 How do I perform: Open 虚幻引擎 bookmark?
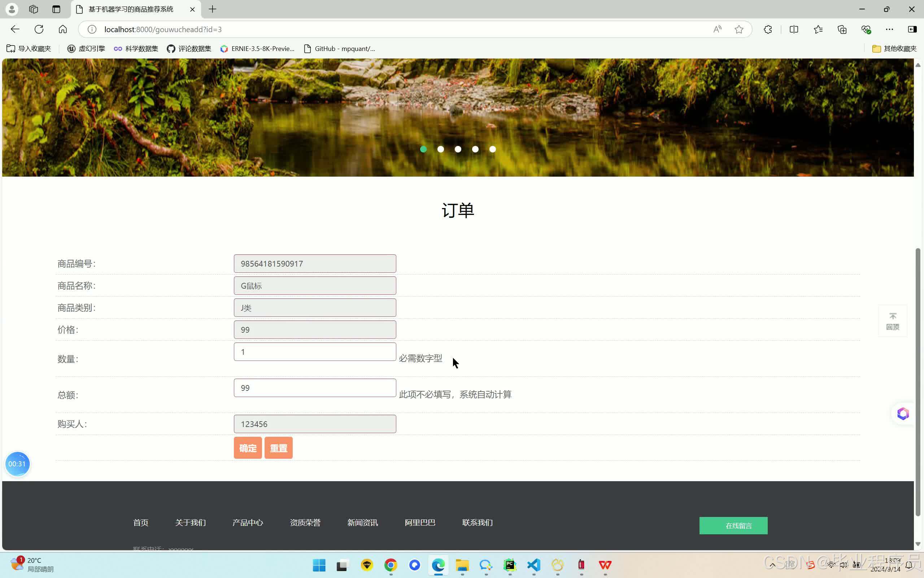pos(86,48)
